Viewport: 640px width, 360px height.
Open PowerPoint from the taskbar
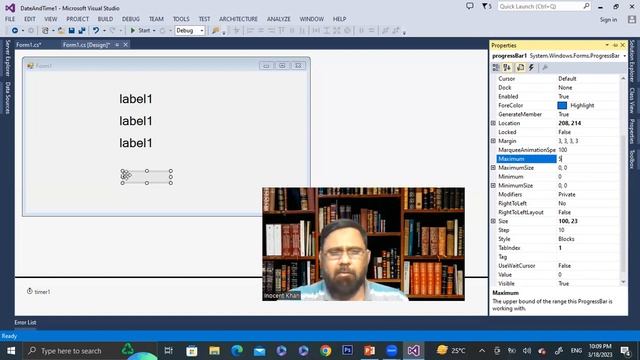(x=369, y=351)
